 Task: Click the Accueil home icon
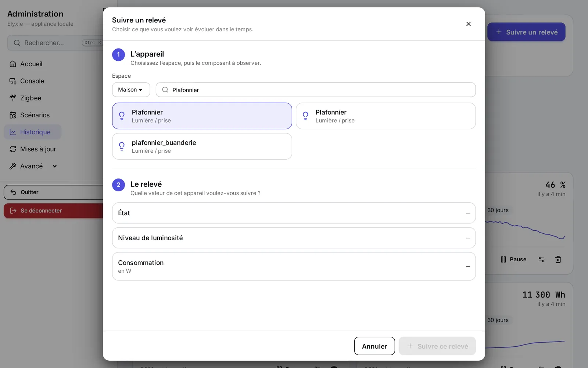tap(13, 64)
